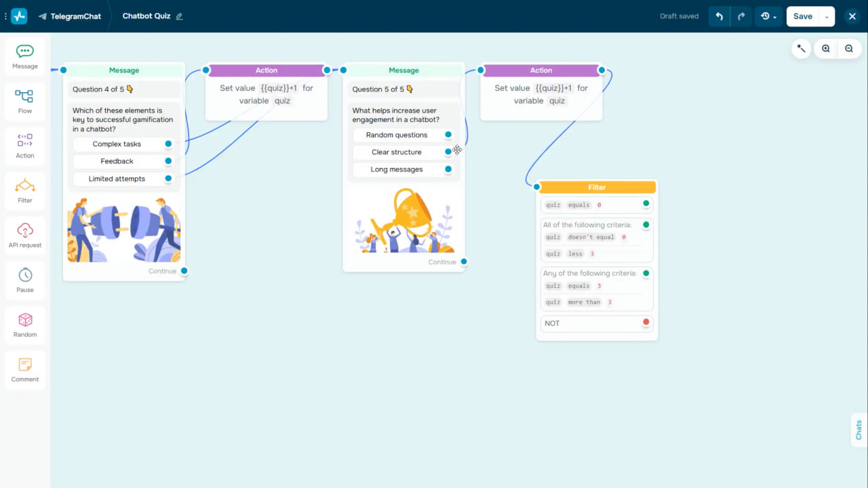Add an Action block from sidebar
This screenshot has width=868, height=488.
pyautogui.click(x=25, y=146)
